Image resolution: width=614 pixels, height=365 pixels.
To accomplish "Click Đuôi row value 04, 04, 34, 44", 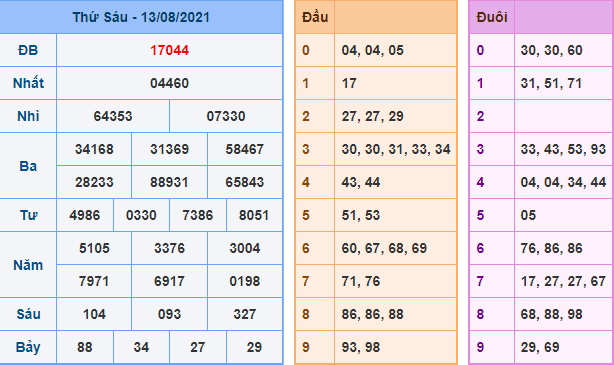I will [563, 182].
